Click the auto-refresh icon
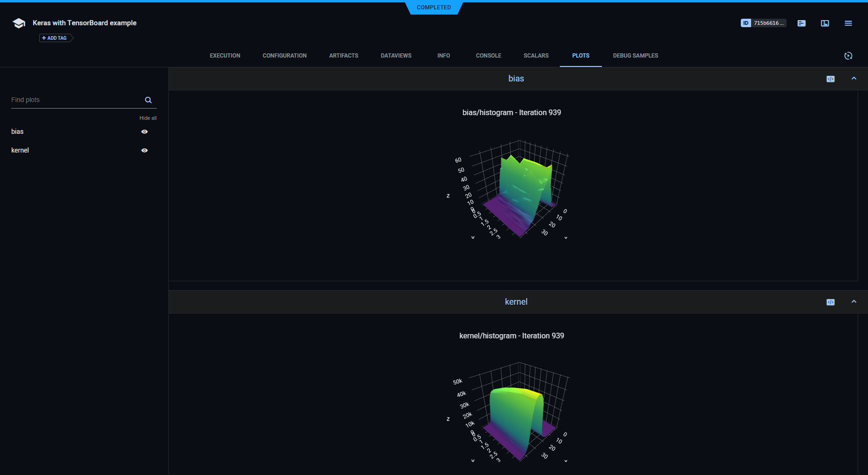The width and height of the screenshot is (868, 475). click(848, 56)
